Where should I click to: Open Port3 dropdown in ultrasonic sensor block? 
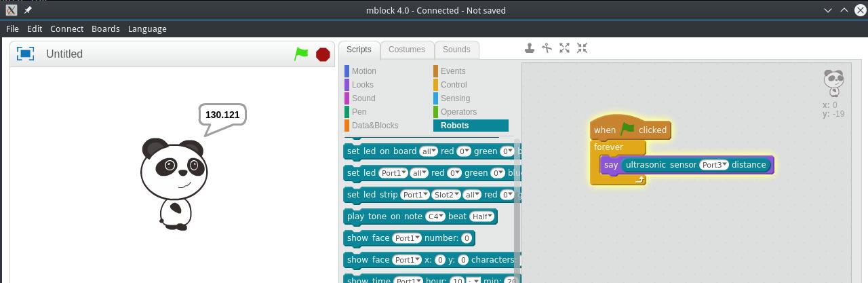(x=714, y=165)
